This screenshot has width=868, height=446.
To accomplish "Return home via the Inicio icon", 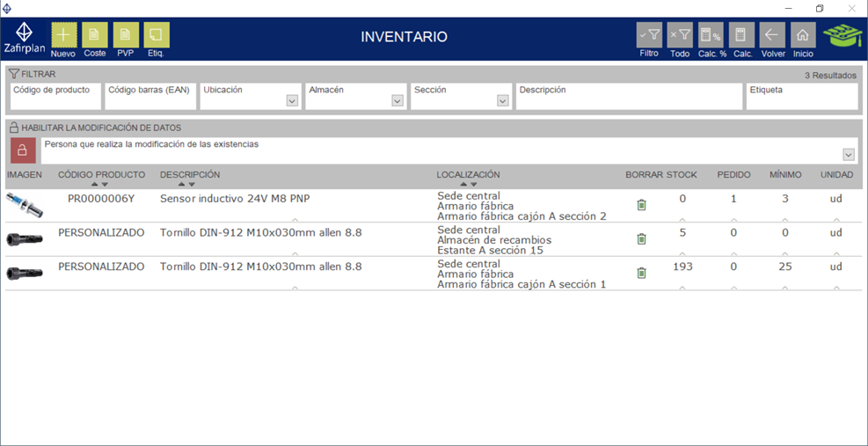I will [x=803, y=35].
